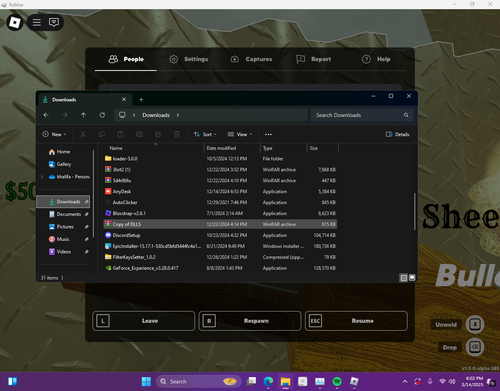Switch to details view layout icon
The height and width of the screenshot is (391, 500).
point(403,278)
